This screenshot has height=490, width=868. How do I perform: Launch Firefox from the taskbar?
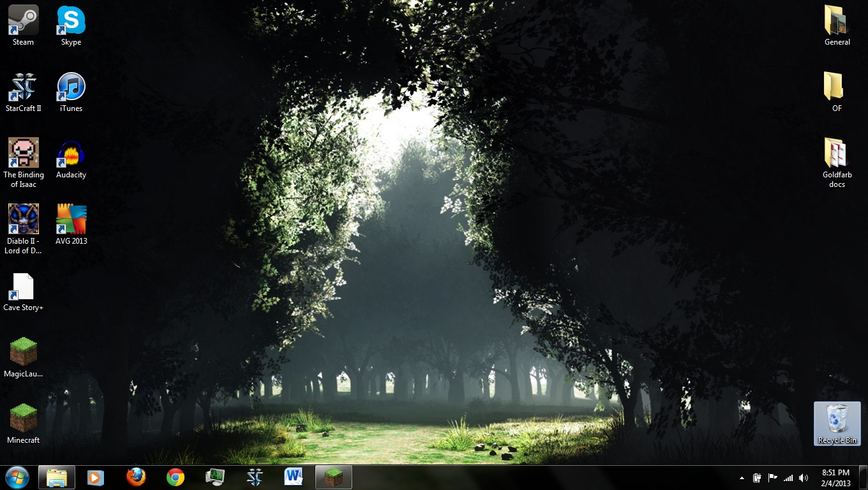(x=136, y=477)
